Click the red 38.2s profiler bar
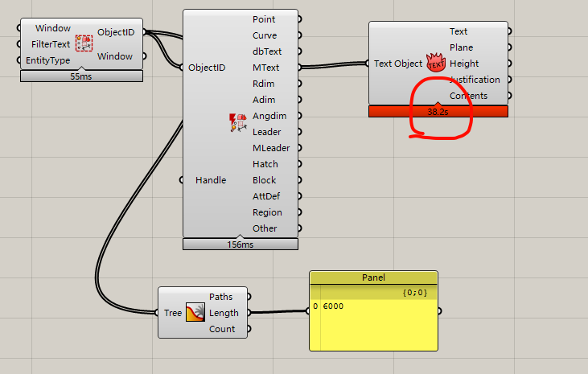The image size is (588, 374). pos(438,112)
